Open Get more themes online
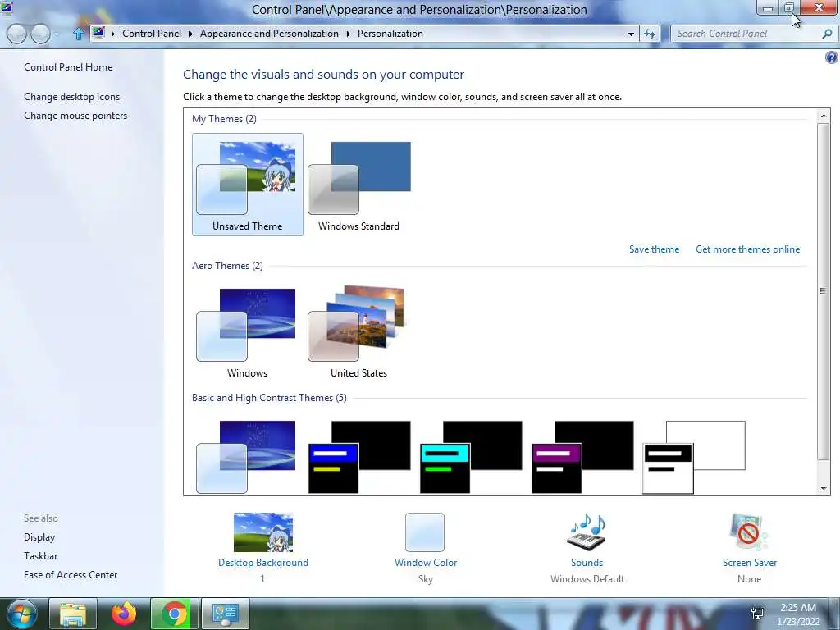Image resolution: width=840 pixels, height=630 pixels. tap(747, 249)
